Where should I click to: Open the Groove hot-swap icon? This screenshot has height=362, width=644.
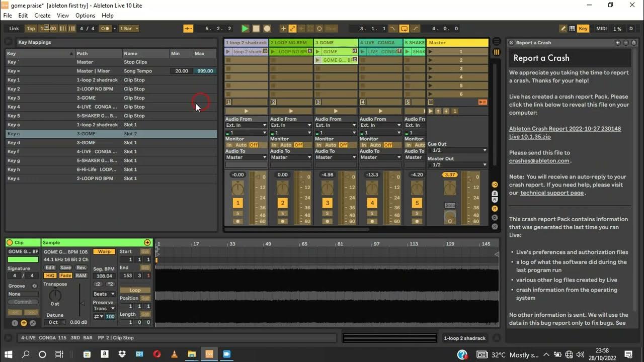35,286
